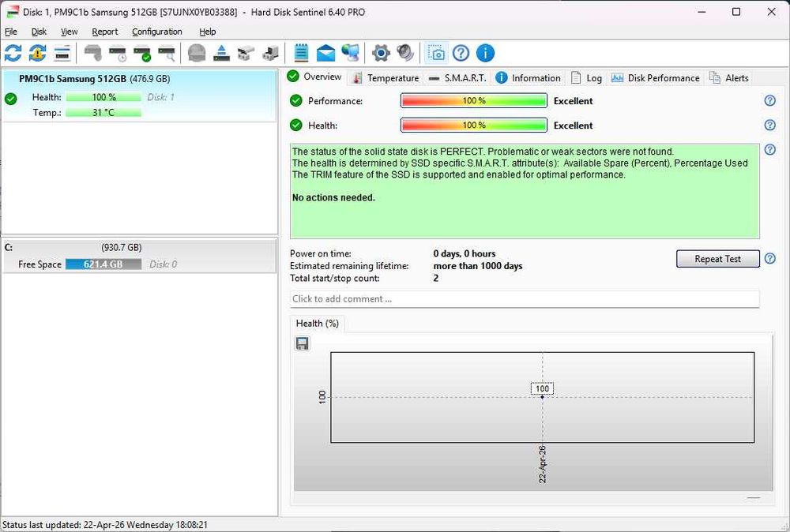Viewport: 790px width, 532px height.
Task: Click the '0 days, 0 hours' power-on value
Action: [464, 253]
